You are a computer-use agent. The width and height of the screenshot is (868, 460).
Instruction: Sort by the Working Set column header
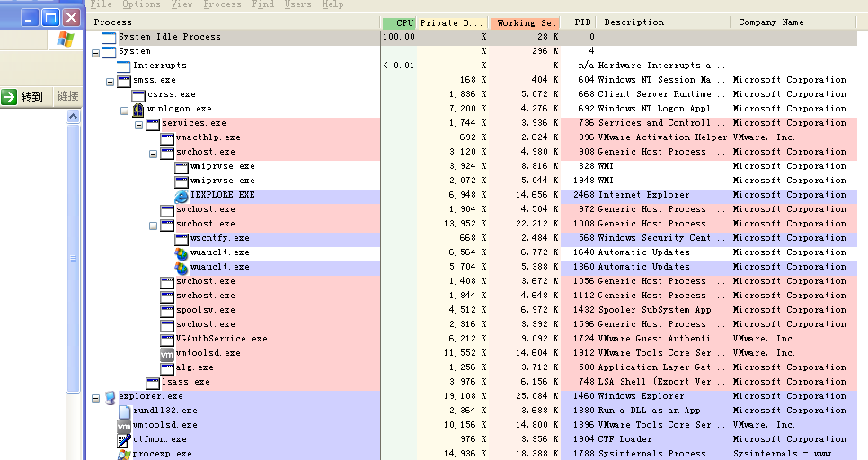[x=526, y=23]
